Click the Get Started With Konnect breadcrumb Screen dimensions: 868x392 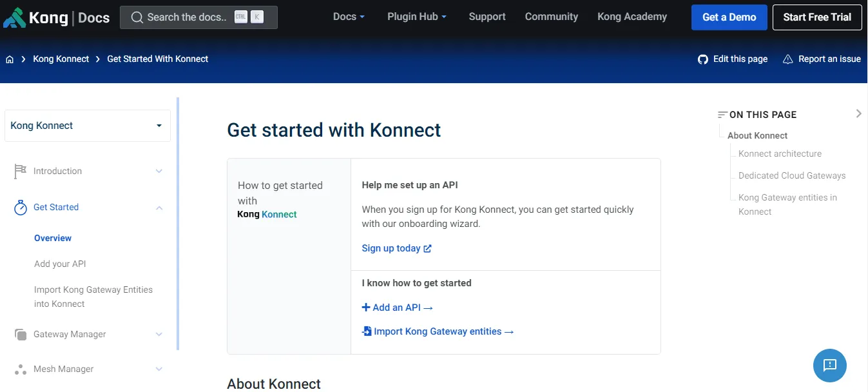click(x=158, y=59)
